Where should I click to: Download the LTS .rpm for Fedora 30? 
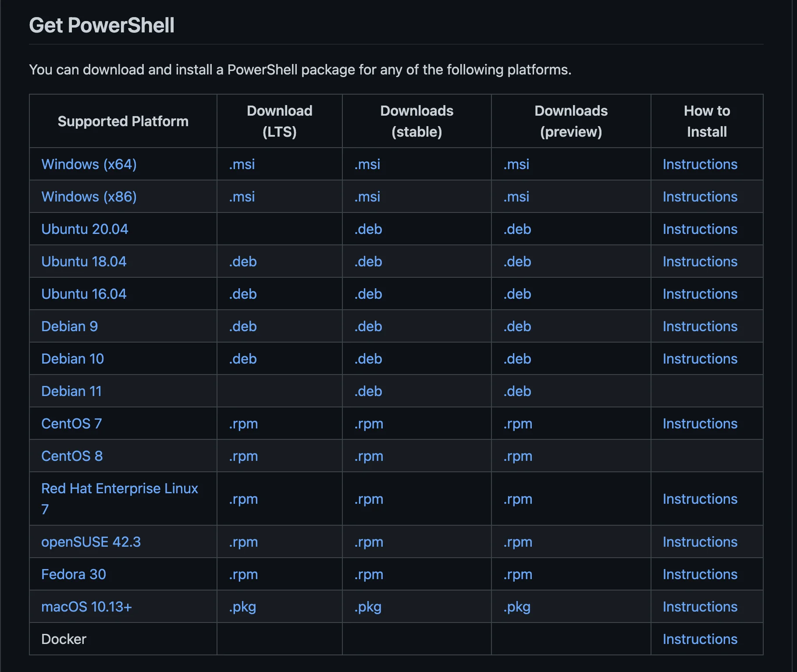click(243, 575)
